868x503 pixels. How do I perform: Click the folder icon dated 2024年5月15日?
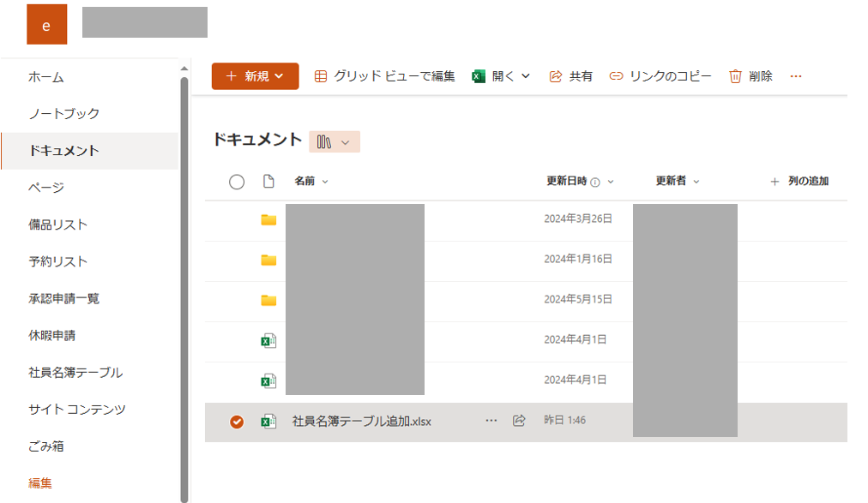pos(268,300)
